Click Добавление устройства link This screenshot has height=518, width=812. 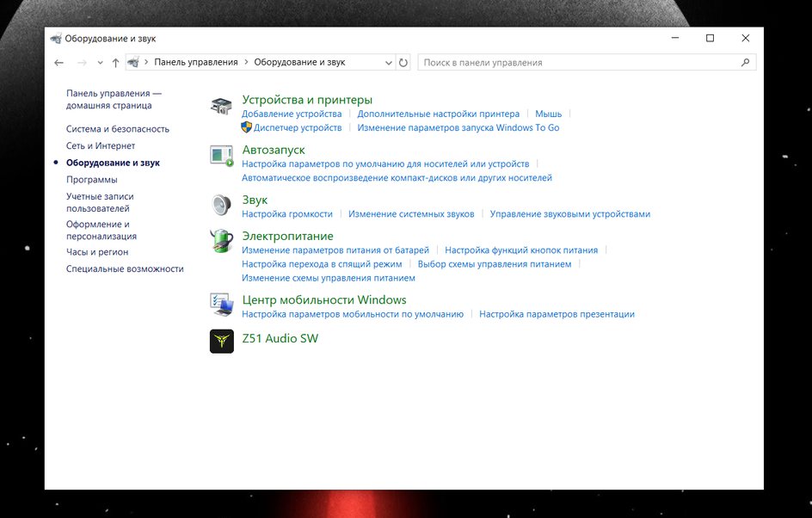292,114
